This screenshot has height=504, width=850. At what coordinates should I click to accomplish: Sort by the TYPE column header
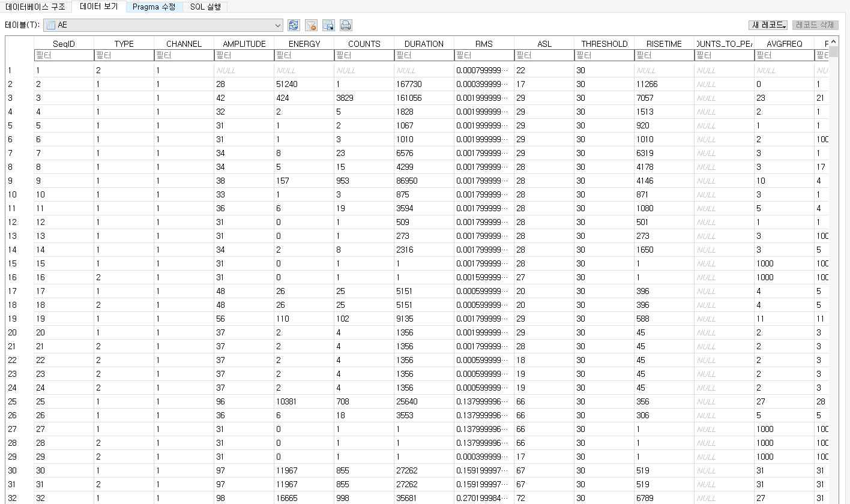click(124, 44)
